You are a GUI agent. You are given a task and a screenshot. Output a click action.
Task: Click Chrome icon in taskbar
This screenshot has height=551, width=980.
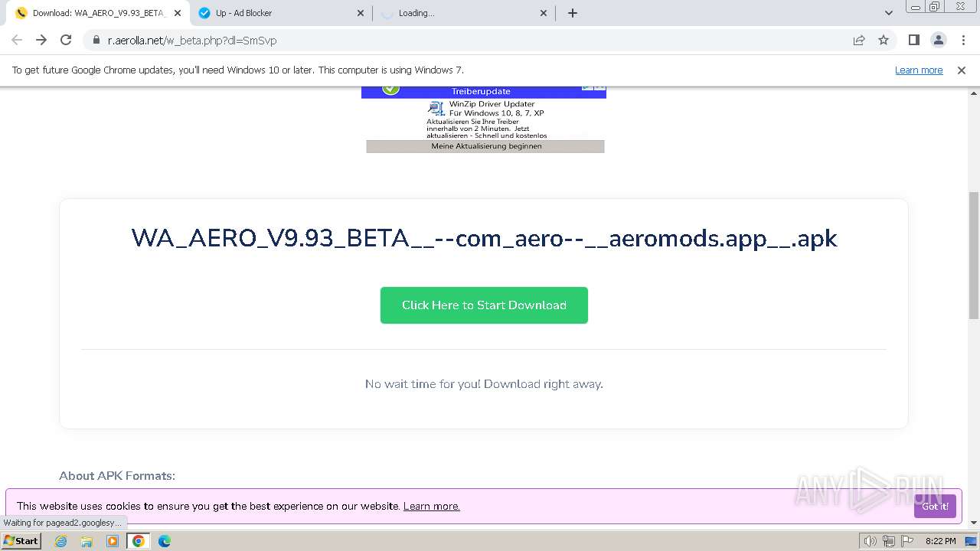(139, 541)
